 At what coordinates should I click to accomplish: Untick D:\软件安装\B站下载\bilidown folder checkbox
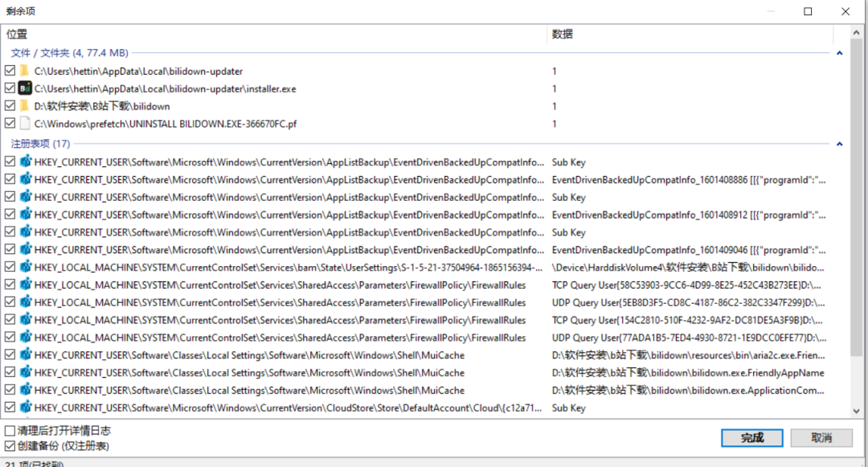coord(10,105)
